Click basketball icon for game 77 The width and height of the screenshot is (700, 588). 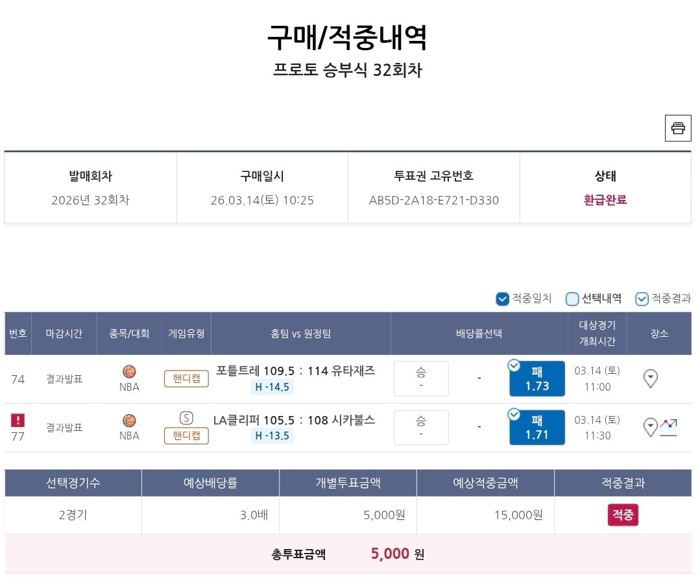129,421
